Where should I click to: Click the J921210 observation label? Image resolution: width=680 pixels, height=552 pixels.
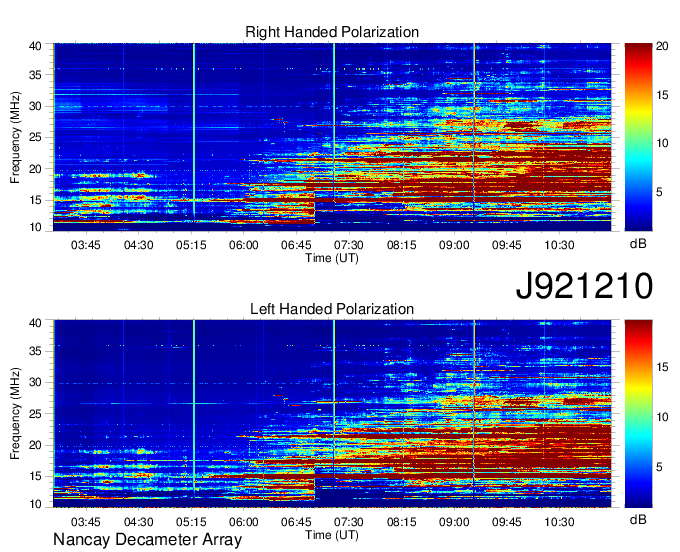pos(584,286)
